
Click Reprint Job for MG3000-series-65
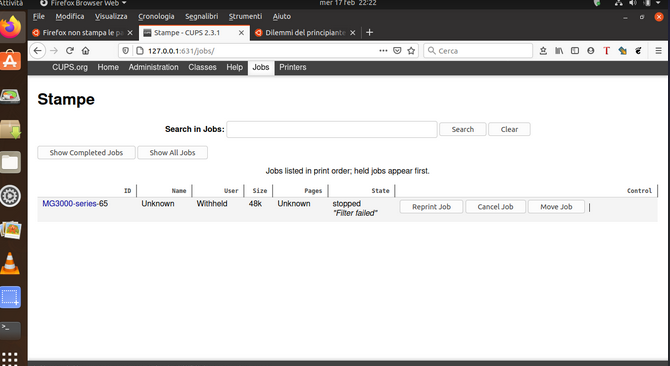pyautogui.click(x=431, y=207)
